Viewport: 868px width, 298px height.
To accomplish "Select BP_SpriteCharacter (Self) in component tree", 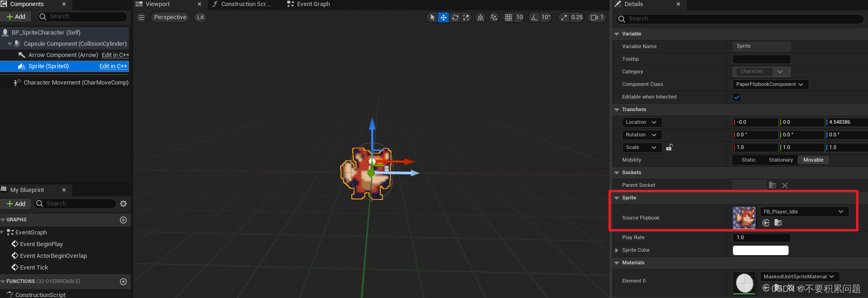I will coord(46,33).
